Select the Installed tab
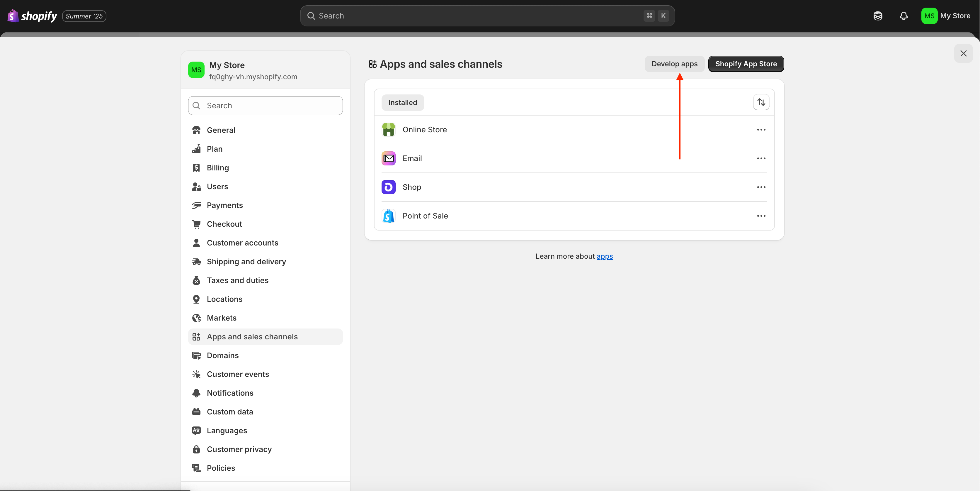Screen dimensions: 980x491 [x=402, y=103]
